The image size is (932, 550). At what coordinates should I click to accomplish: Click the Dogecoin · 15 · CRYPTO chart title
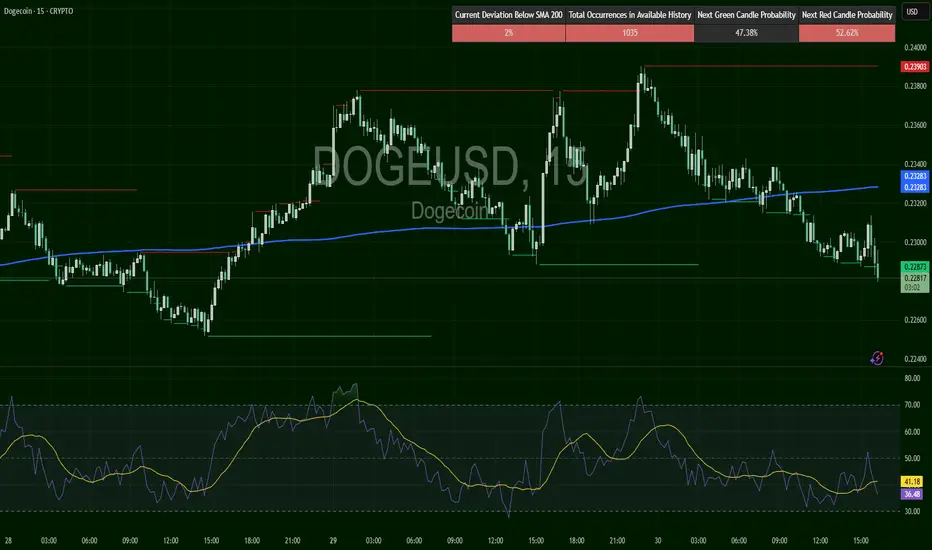pyautogui.click(x=39, y=11)
